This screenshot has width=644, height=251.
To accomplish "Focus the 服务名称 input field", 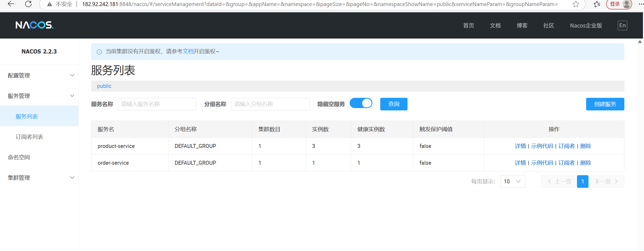I will click(x=157, y=104).
